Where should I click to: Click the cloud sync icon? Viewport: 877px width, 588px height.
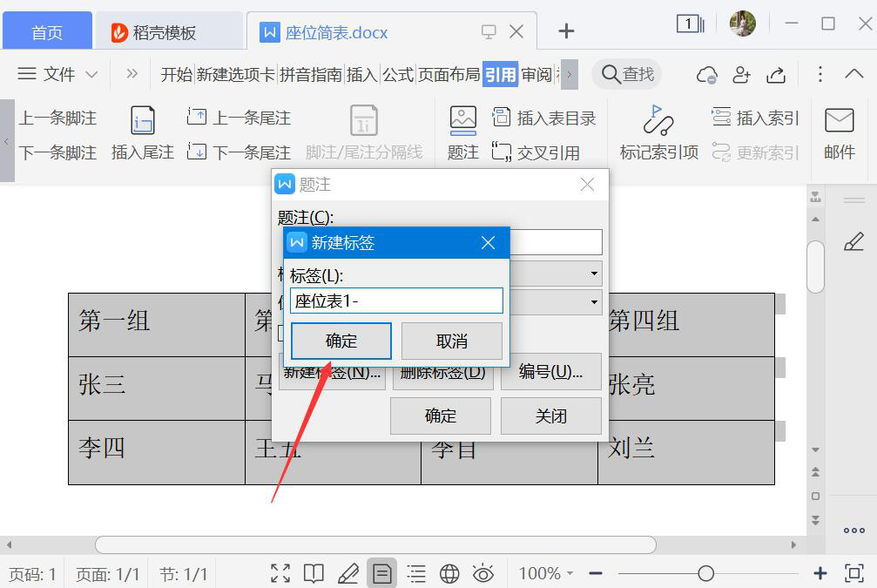(x=707, y=74)
